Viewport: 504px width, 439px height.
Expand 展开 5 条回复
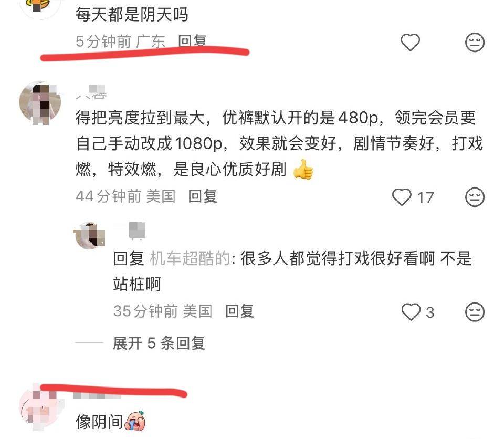[x=159, y=343]
